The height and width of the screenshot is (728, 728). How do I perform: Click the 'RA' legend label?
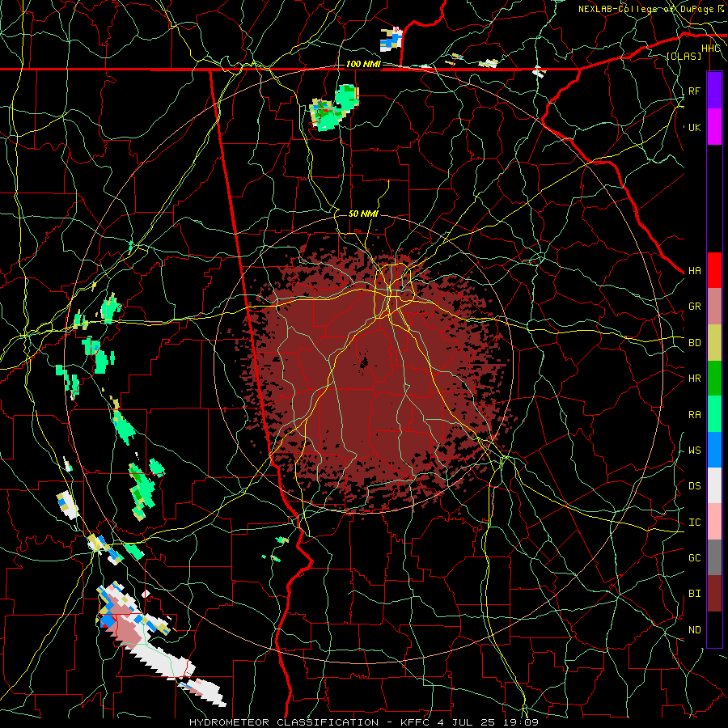point(694,415)
